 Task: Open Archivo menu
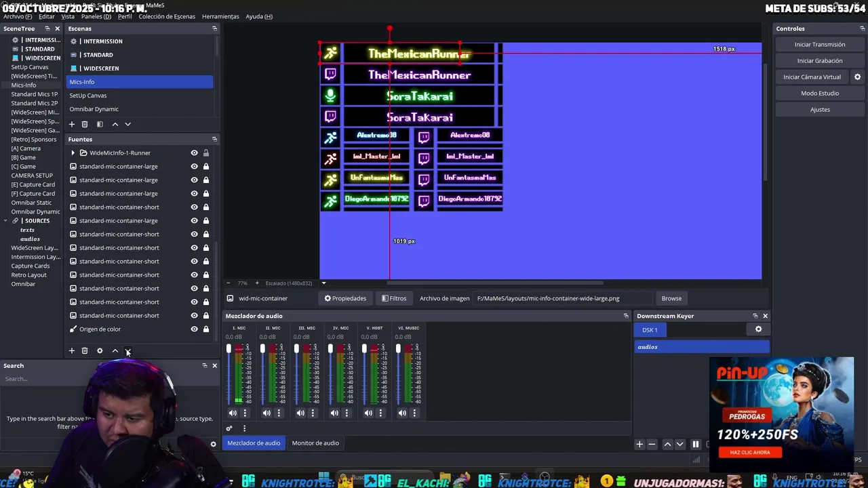18,16
